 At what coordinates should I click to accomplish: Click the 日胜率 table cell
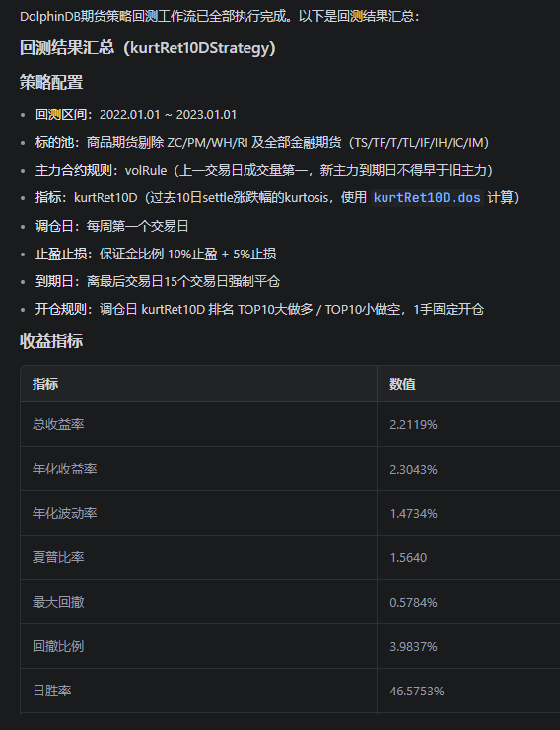coord(198,691)
